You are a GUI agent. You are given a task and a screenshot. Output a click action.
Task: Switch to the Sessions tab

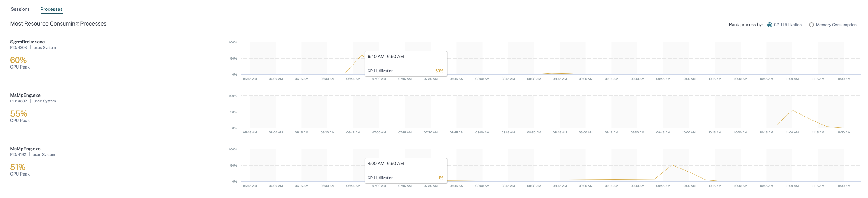20,9
